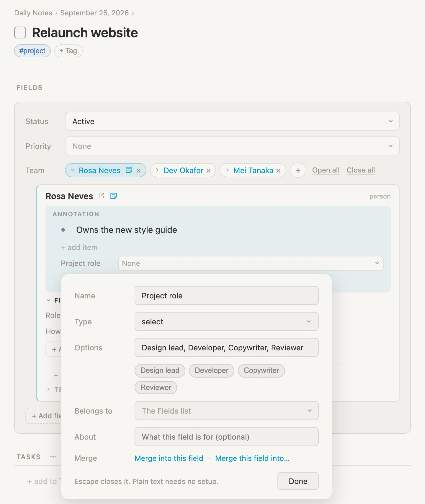This screenshot has width=425, height=504.
Task: Focus the Name field containing Project role
Action: (x=226, y=295)
